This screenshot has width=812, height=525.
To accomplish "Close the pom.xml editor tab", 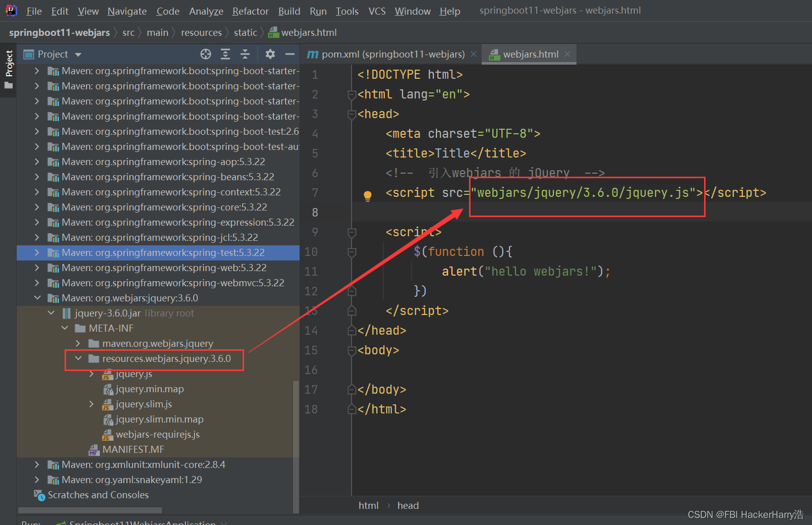I will (x=474, y=54).
